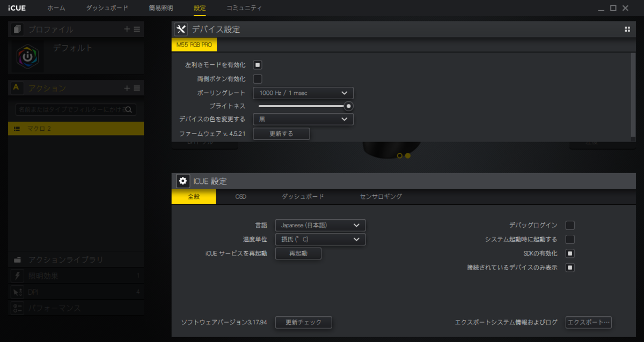Click the default profile thumbnail icon

[x=27, y=56]
